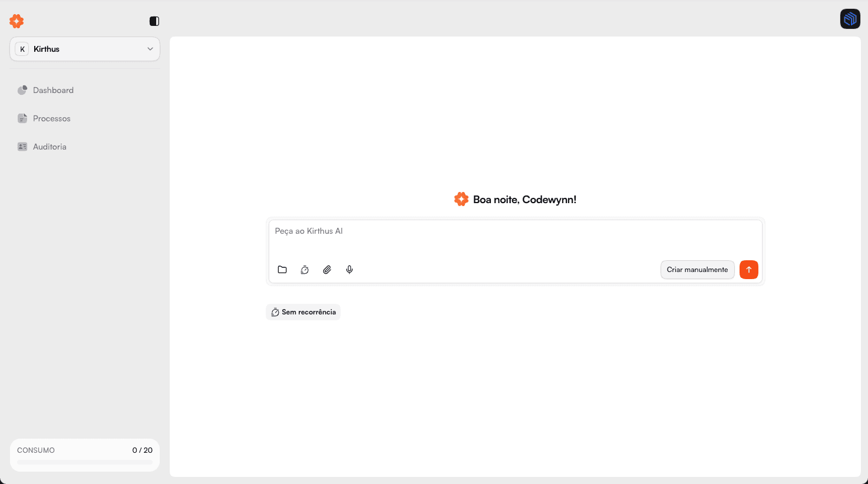Attach a file with the paperclip icon
Image resolution: width=868 pixels, height=484 pixels.
[327, 270]
